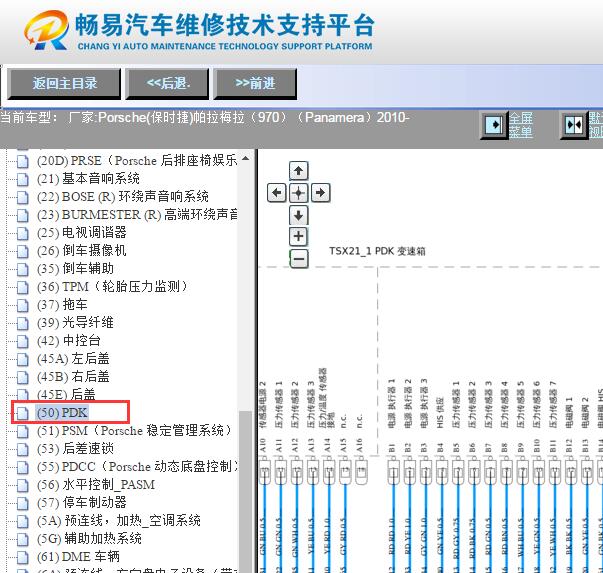Click document icon beside (45A) 左后盖
The width and height of the screenshot is (603, 573).
coord(23,360)
